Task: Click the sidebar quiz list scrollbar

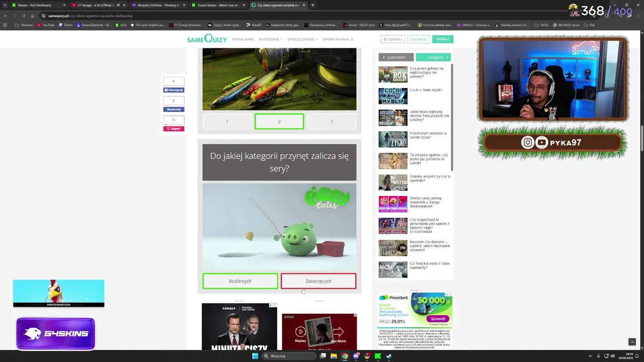Action: point(452,118)
